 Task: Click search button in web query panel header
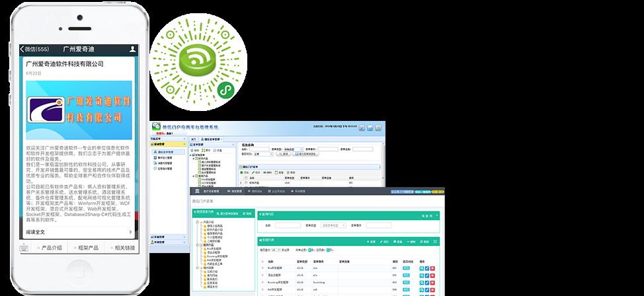point(426,215)
